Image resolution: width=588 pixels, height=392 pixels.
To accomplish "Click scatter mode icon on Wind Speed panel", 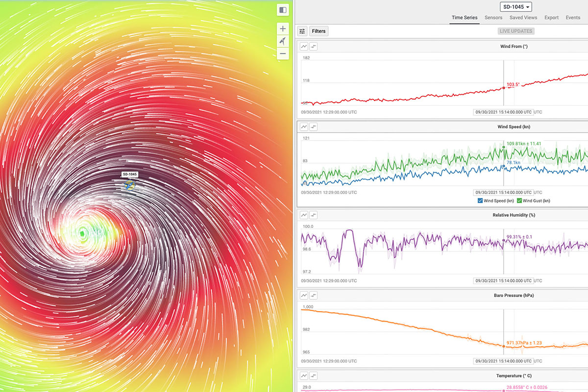I will (314, 127).
